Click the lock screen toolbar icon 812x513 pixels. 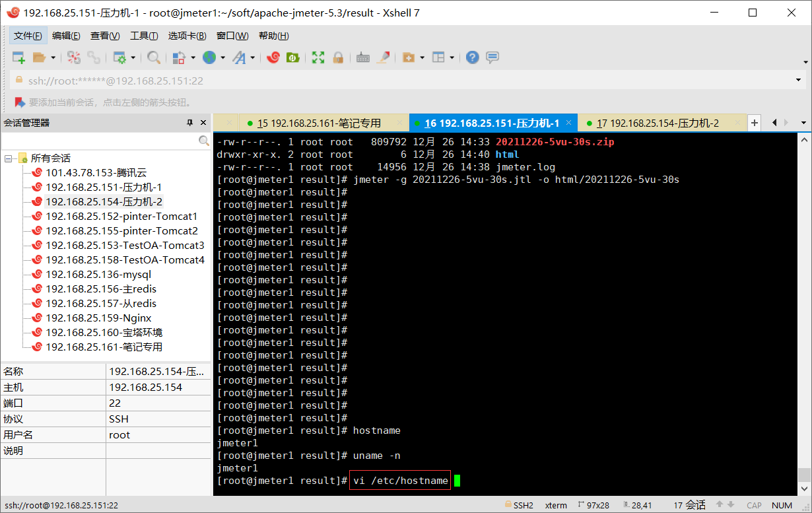tap(338, 57)
